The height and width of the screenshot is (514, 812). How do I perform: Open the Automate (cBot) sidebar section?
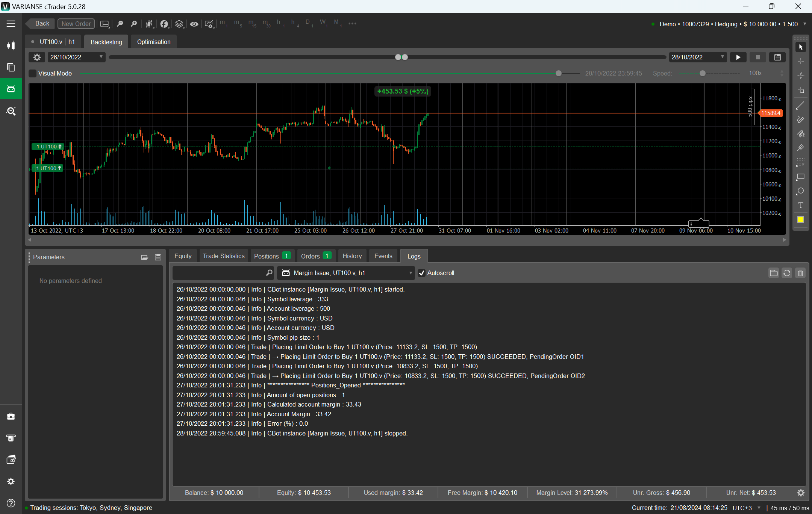pyautogui.click(x=11, y=89)
